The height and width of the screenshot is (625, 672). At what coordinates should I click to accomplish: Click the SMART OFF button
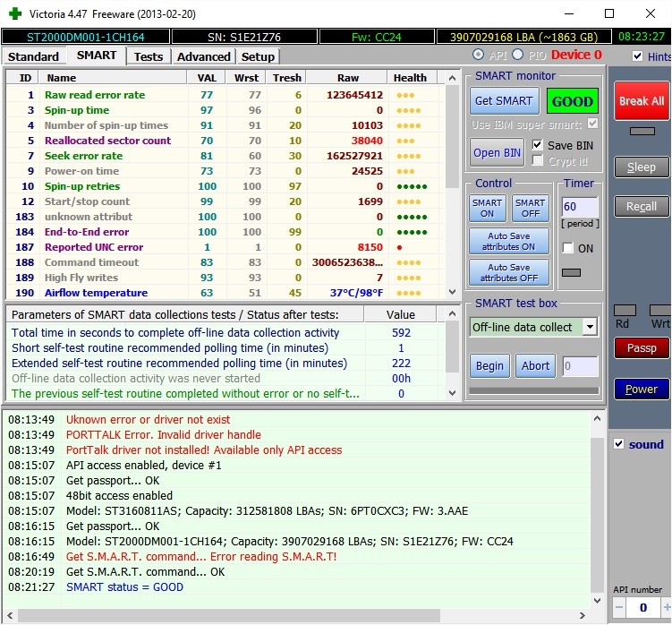click(x=530, y=208)
